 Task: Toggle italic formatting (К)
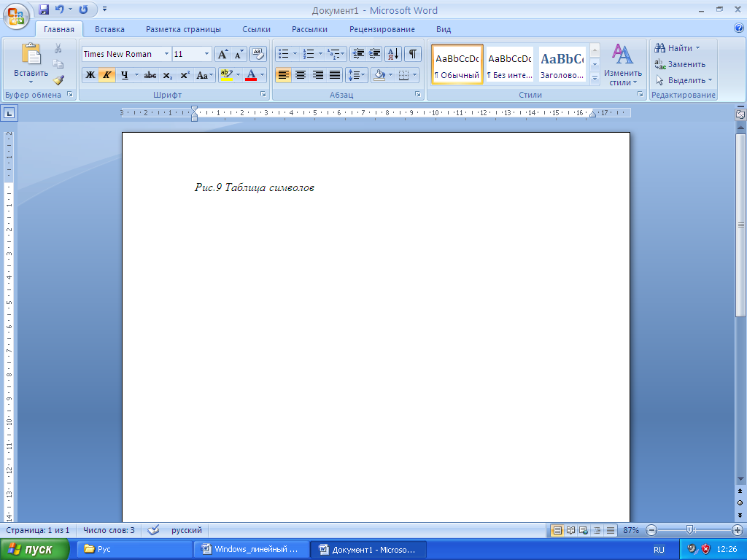107,75
